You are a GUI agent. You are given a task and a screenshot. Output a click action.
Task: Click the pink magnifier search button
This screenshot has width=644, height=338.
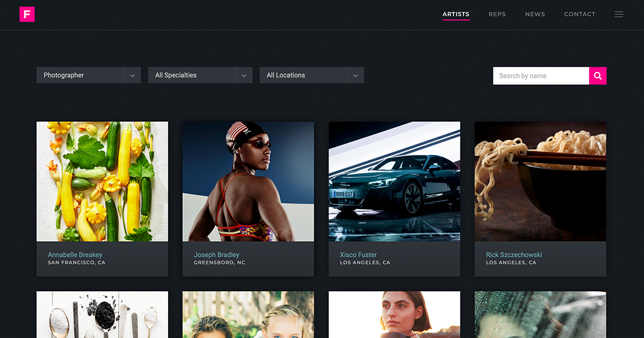[x=597, y=76]
